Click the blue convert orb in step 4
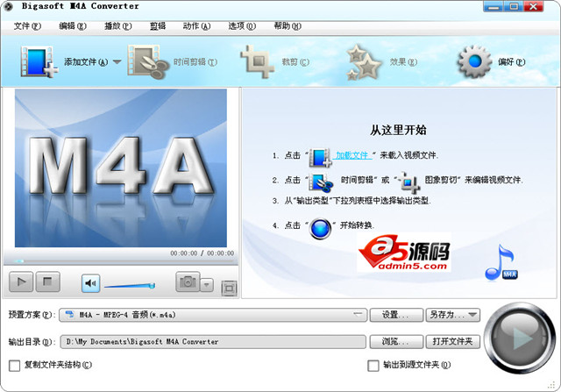This screenshot has width=561, height=392. click(320, 228)
